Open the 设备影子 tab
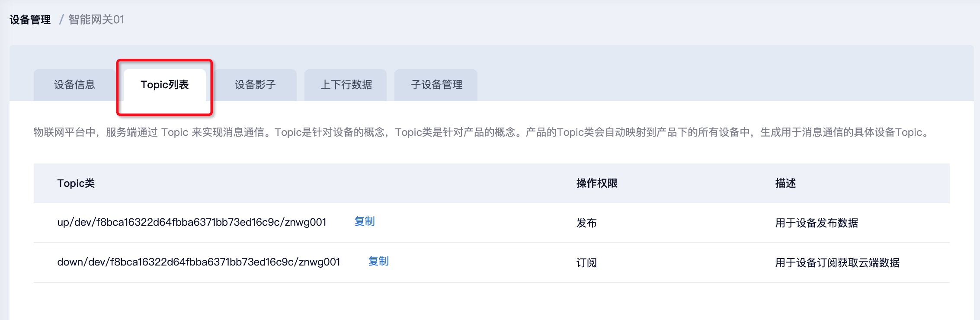The width and height of the screenshot is (980, 320). [255, 85]
